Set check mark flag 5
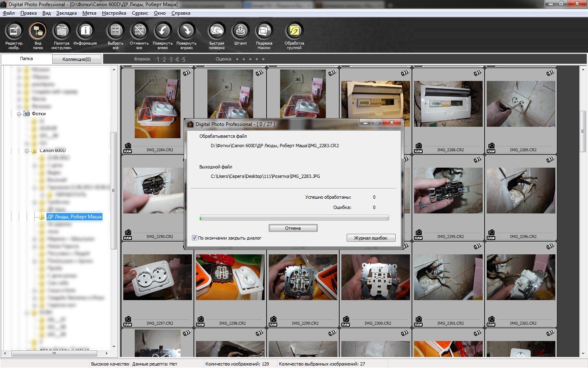This screenshot has width=588, height=368. (184, 59)
